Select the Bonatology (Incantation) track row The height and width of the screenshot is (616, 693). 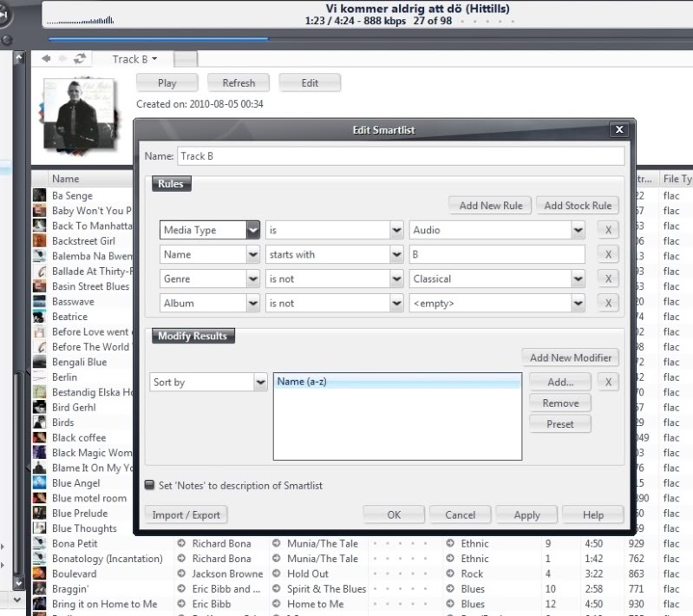point(363,558)
